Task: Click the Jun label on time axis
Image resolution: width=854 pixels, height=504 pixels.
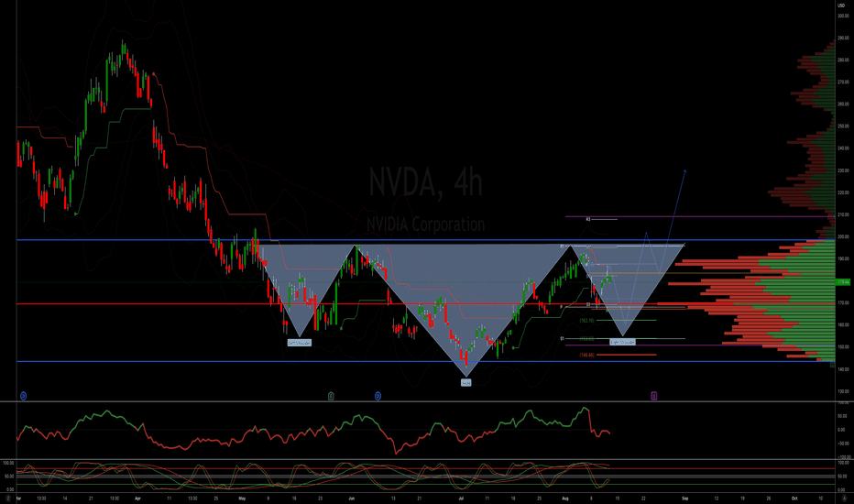Action: click(x=351, y=498)
